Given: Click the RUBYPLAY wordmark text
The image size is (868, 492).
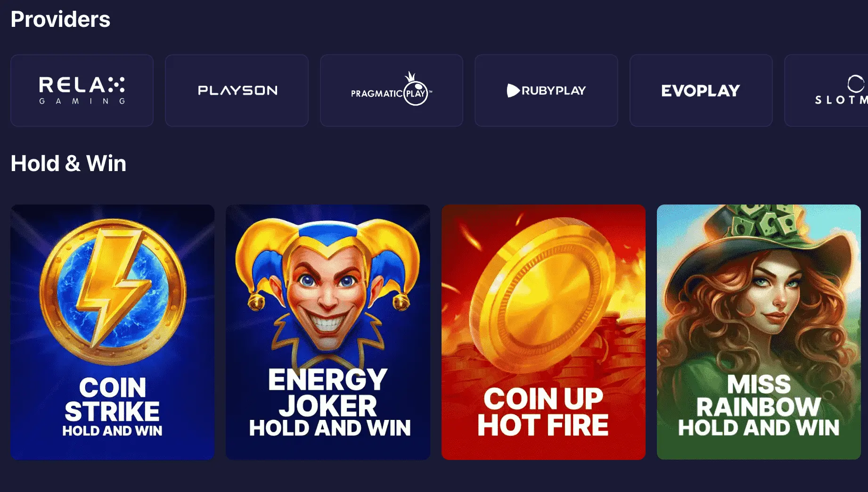Looking at the screenshot, I should [x=554, y=90].
